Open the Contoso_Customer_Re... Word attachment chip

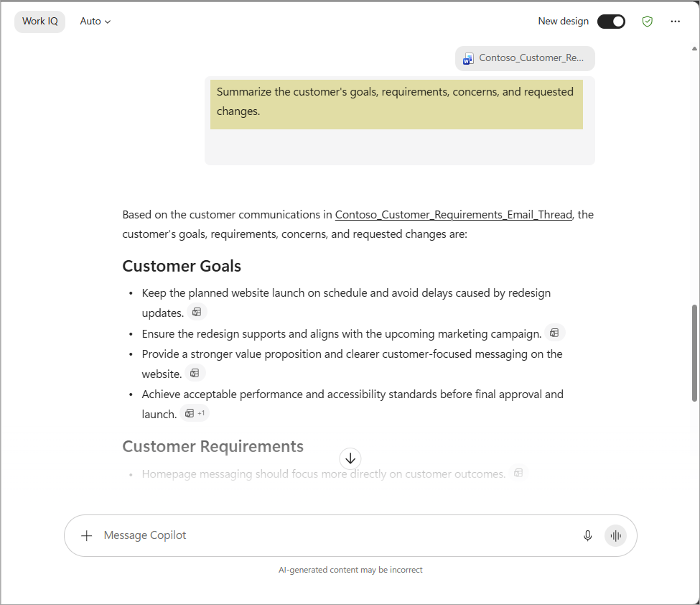coord(525,58)
